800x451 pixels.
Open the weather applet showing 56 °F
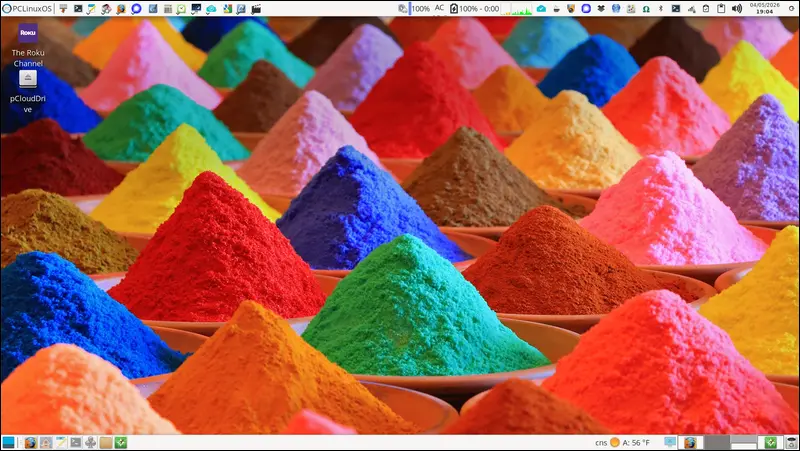pos(630,442)
